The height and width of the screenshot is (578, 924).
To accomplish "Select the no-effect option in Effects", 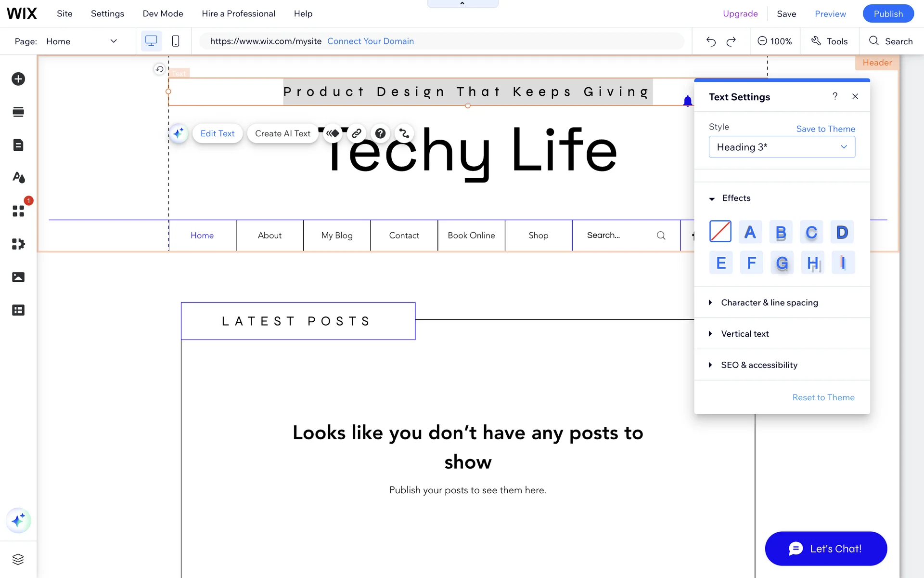I will tap(720, 232).
